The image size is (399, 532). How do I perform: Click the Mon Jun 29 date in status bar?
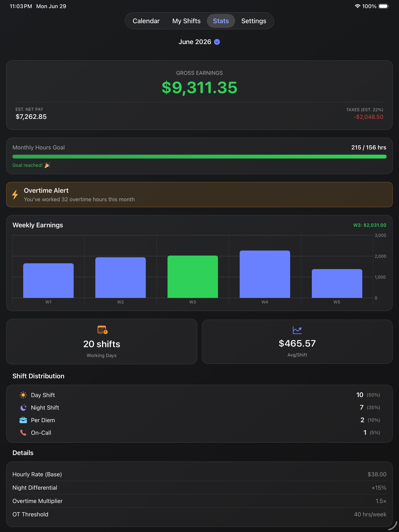click(x=51, y=6)
